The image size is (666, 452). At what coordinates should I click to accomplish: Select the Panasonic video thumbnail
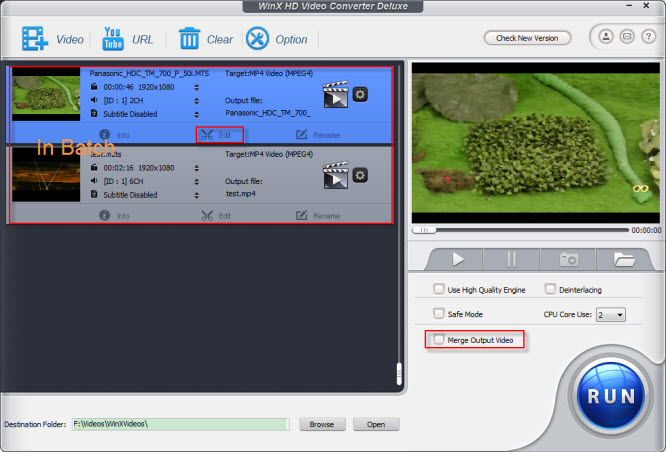(x=46, y=94)
